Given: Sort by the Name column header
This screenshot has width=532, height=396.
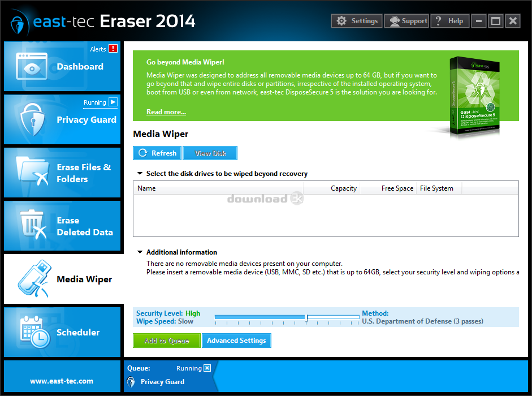Looking at the screenshot, I should pyautogui.click(x=218, y=188).
